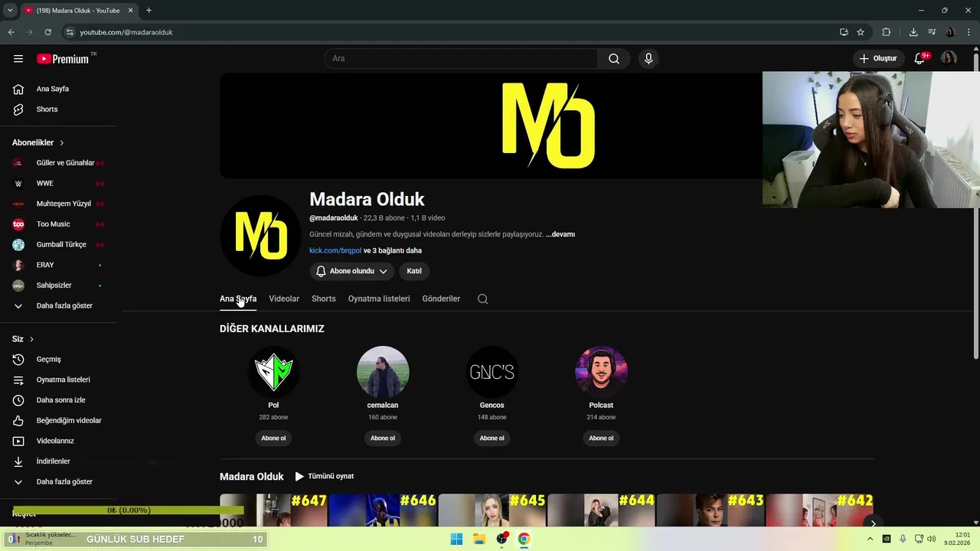Subscribe to cemalcan with Abone ol
This screenshot has height=551, width=980.
(383, 439)
